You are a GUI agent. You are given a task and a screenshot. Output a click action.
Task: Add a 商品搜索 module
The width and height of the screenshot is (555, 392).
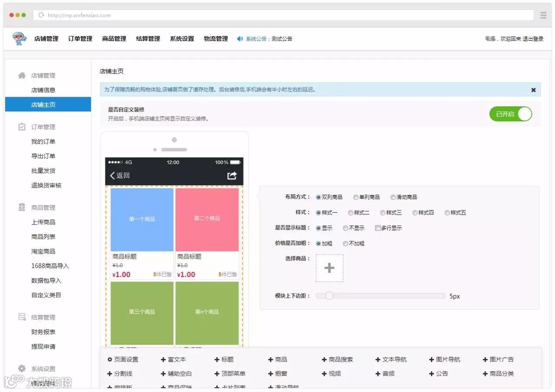(x=337, y=359)
